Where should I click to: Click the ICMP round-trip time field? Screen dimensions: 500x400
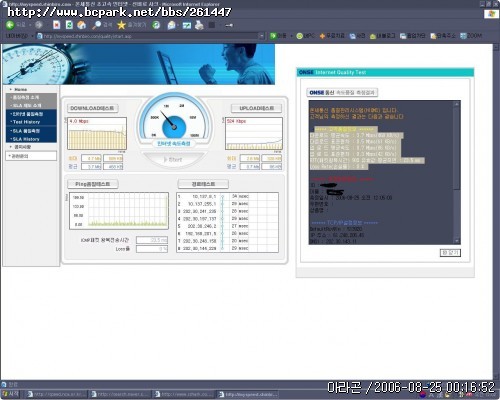(x=152, y=240)
